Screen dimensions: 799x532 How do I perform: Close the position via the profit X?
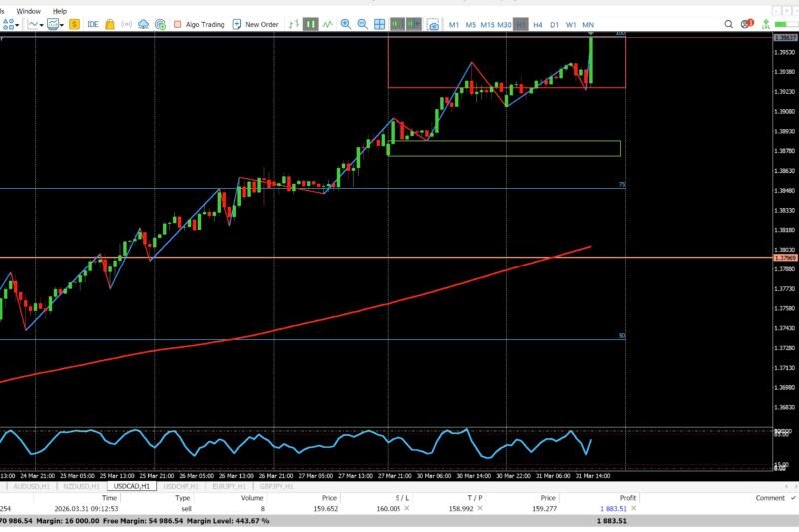tap(634, 508)
